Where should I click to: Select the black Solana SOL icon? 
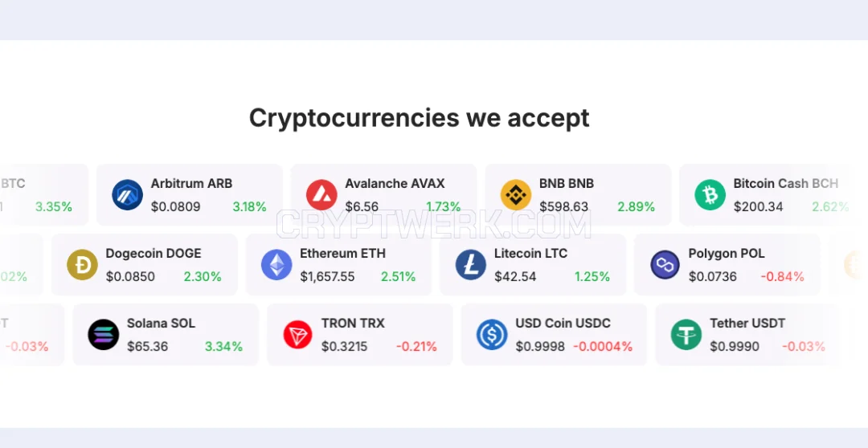click(104, 335)
